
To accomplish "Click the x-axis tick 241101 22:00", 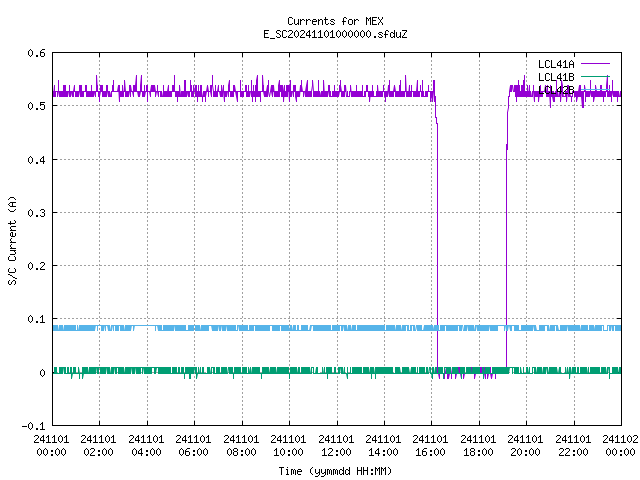I will click(x=573, y=446).
